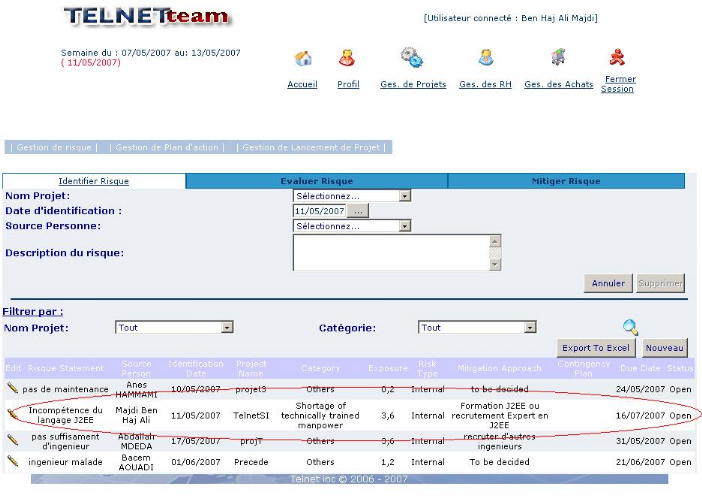Open Gestion de Plan d'action menu
702x501 pixels.
tap(166, 147)
